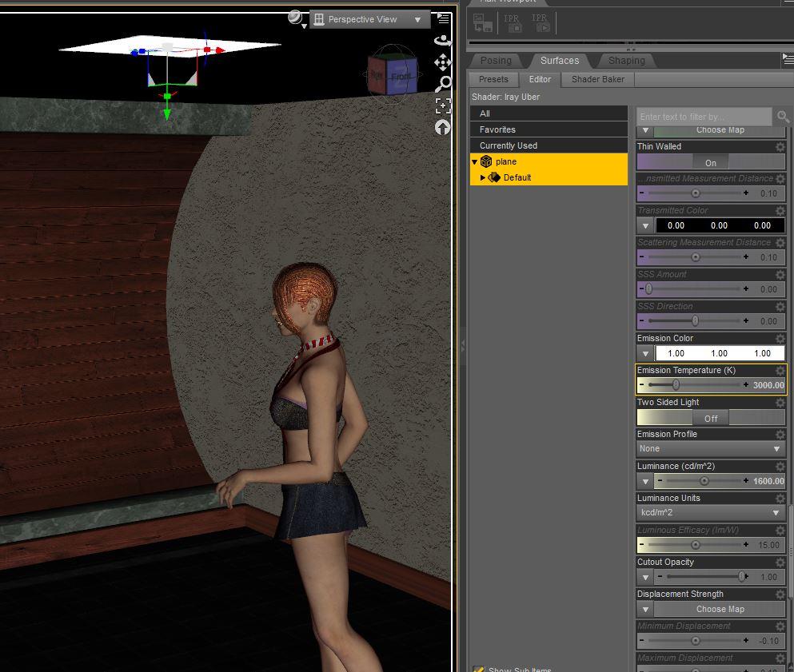Open the Surfaces pane options menu
794x672 pixels.
click(x=788, y=60)
